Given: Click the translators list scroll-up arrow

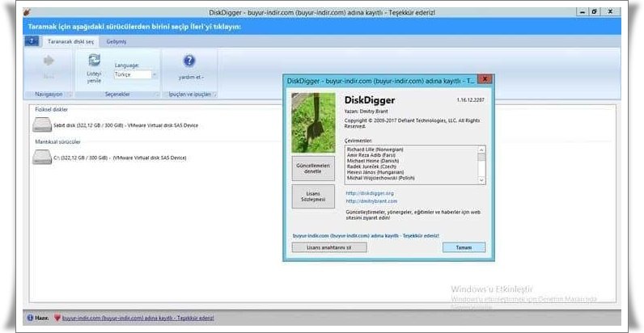Looking at the screenshot, I should tap(481, 150).
